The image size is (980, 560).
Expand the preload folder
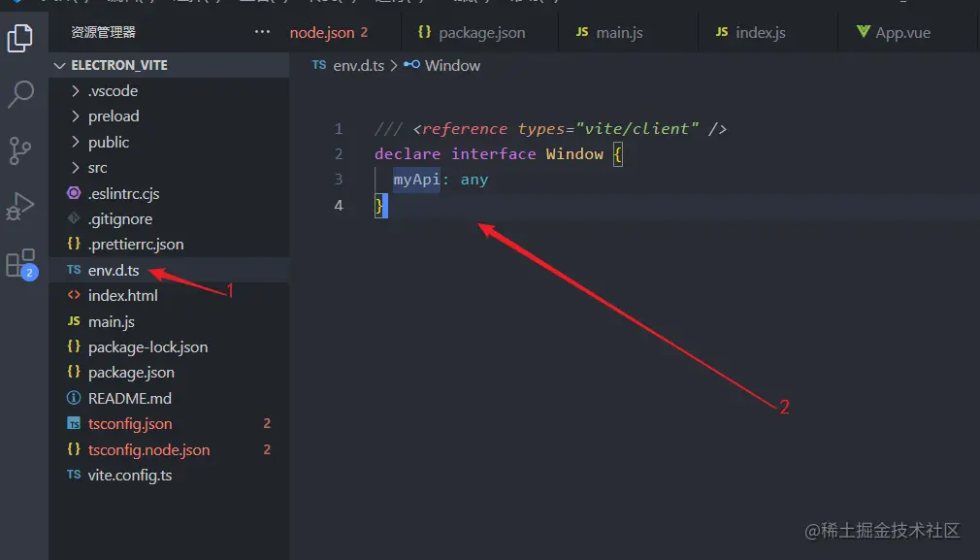[x=169, y=116]
